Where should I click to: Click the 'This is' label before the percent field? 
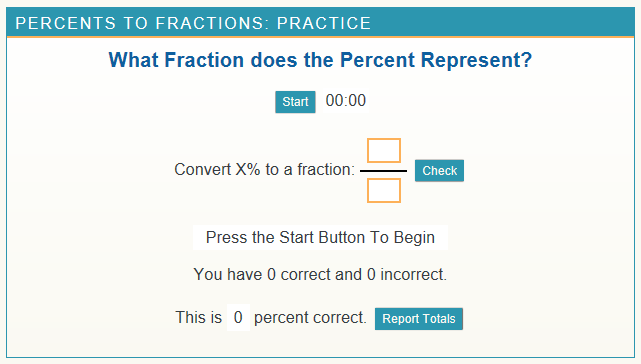pos(199,317)
